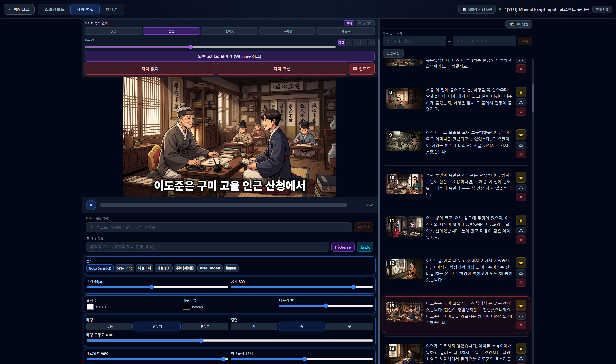
Task: Remove scene 11 using the X button
Action: 521,240
